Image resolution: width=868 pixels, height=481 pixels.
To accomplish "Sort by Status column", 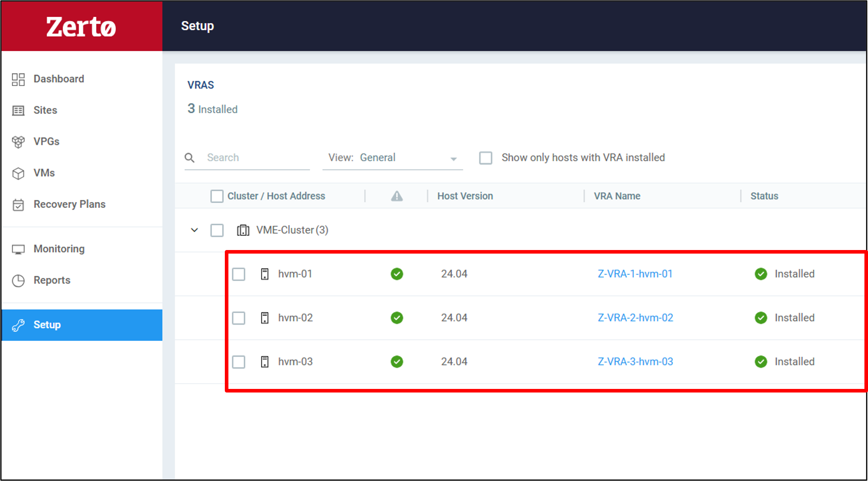I will click(x=764, y=196).
